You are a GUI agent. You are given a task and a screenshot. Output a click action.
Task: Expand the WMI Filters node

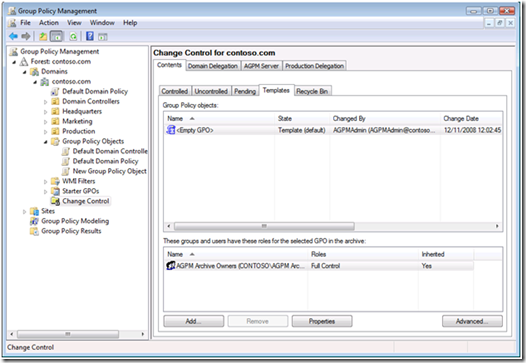46,182
